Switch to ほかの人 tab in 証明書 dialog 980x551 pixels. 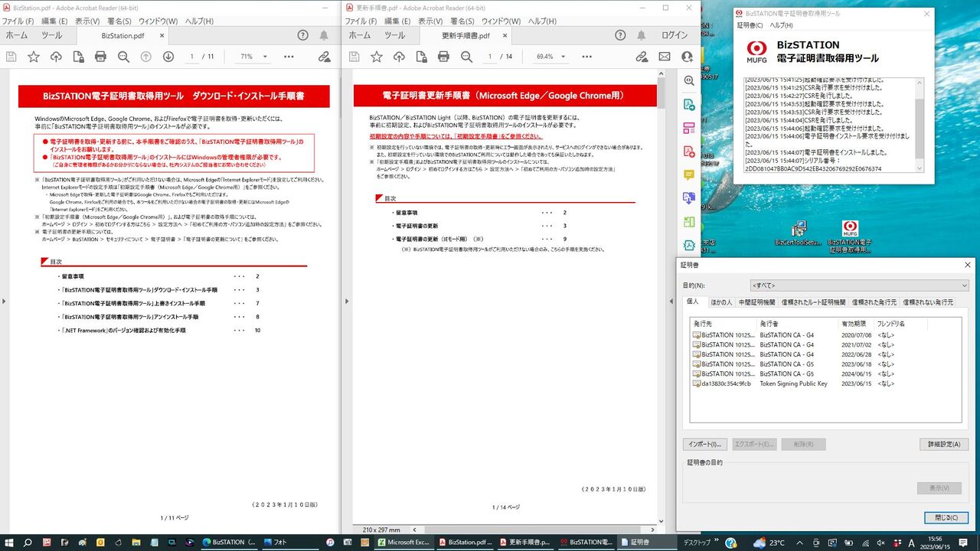click(x=721, y=302)
